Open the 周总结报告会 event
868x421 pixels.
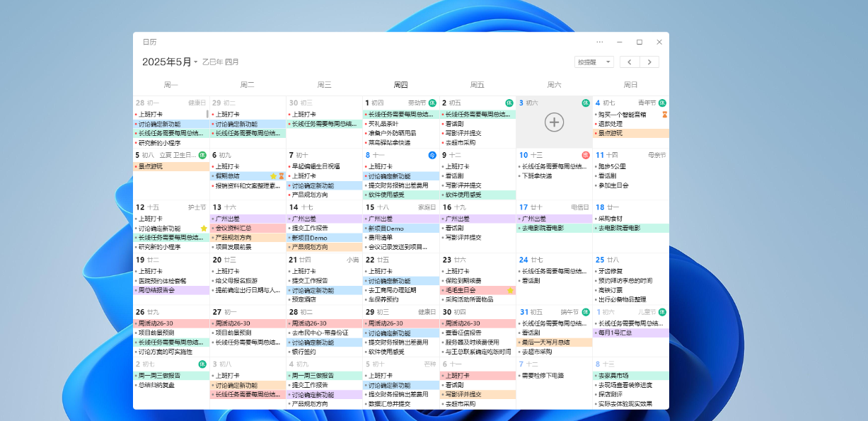[171, 290]
